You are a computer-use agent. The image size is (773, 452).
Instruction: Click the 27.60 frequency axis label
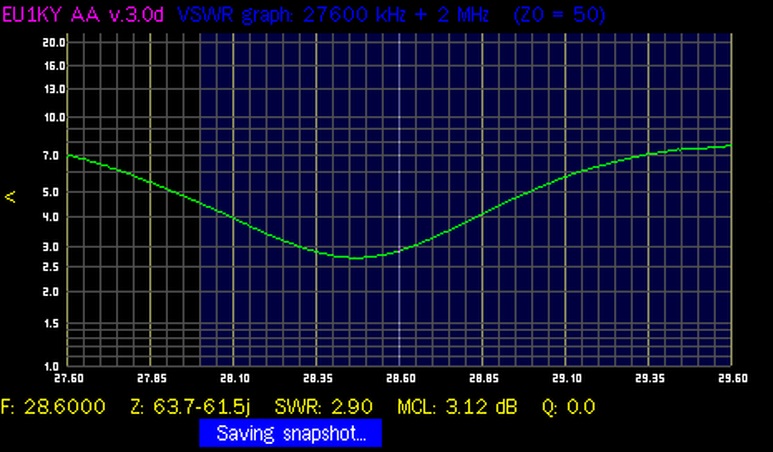point(69,379)
